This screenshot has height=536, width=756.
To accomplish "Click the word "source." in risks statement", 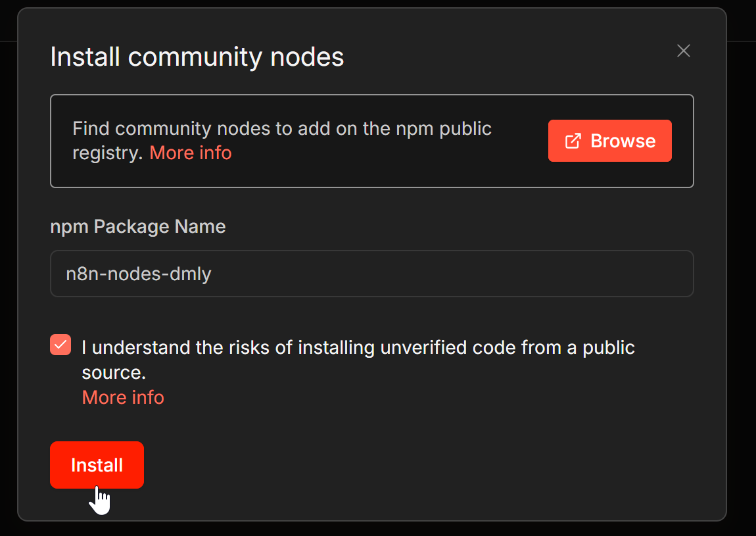I will click(x=114, y=372).
